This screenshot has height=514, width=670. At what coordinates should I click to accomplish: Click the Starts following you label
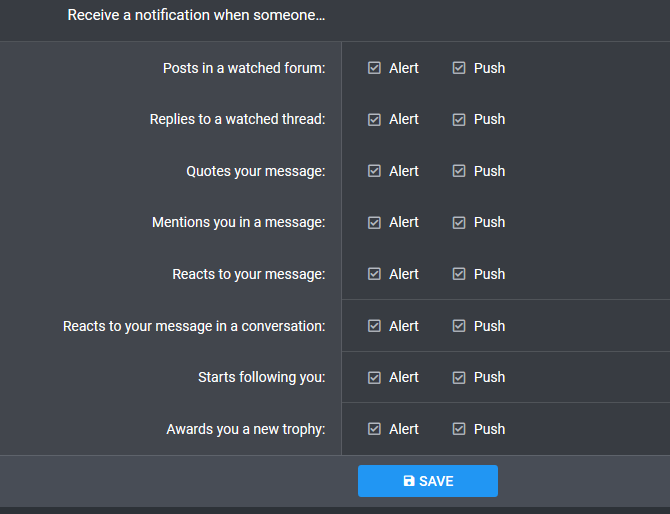262,377
